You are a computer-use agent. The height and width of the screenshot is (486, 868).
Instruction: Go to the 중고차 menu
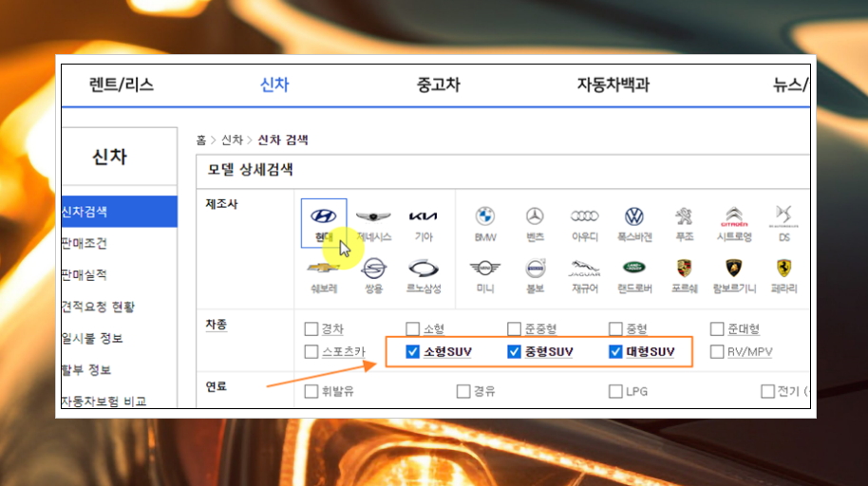point(439,84)
